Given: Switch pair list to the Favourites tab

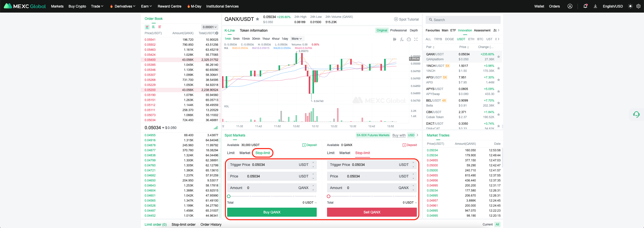Looking at the screenshot, I should pyautogui.click(x=433, y=30).
